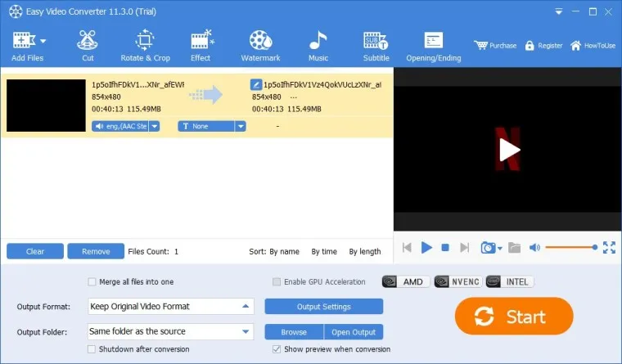The image size is (622, 364).
Task: Sort files By time
Action: click(324, 251)
